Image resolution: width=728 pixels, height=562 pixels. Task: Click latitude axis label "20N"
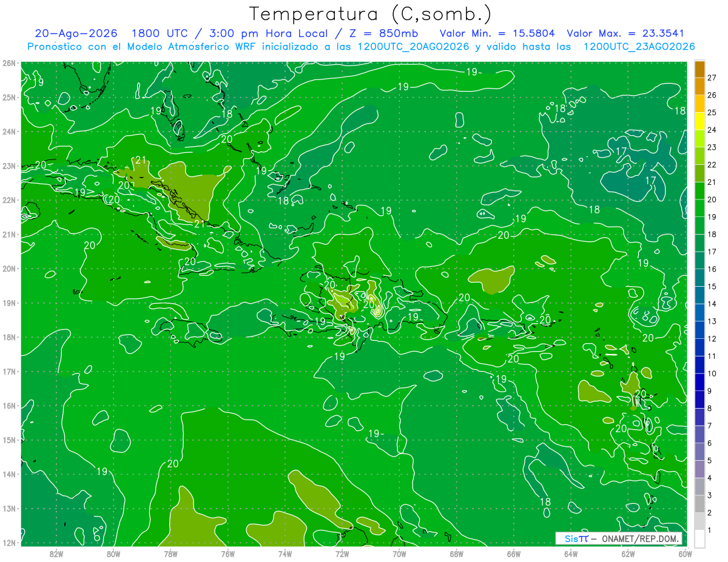[x=9, y=269]
